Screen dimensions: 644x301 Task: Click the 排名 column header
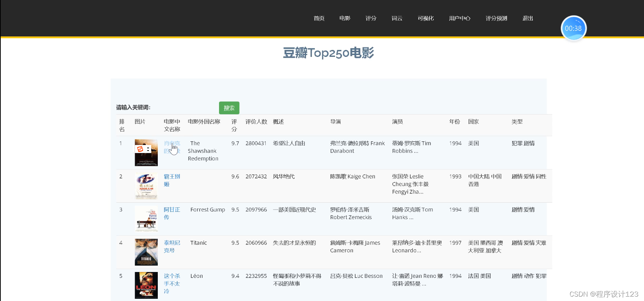click(x=122, y=125)
